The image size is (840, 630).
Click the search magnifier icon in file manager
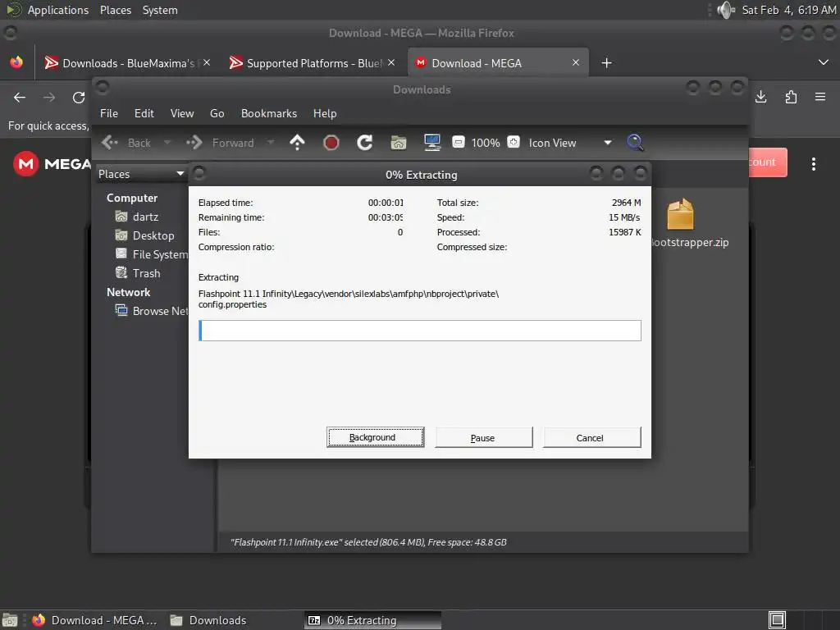pyautogui.click(x=635, y=143)
